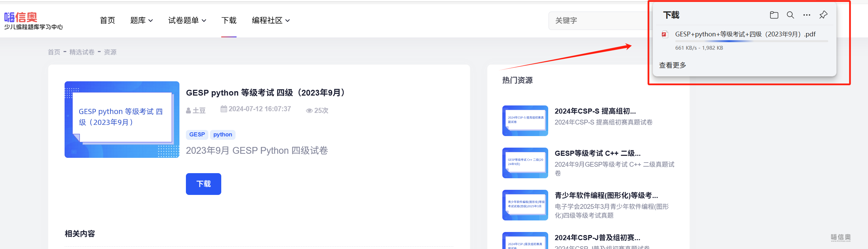Open more options ellipsis in downloads panel
This screenshot has height=249, width=868.
pos(806,15)
